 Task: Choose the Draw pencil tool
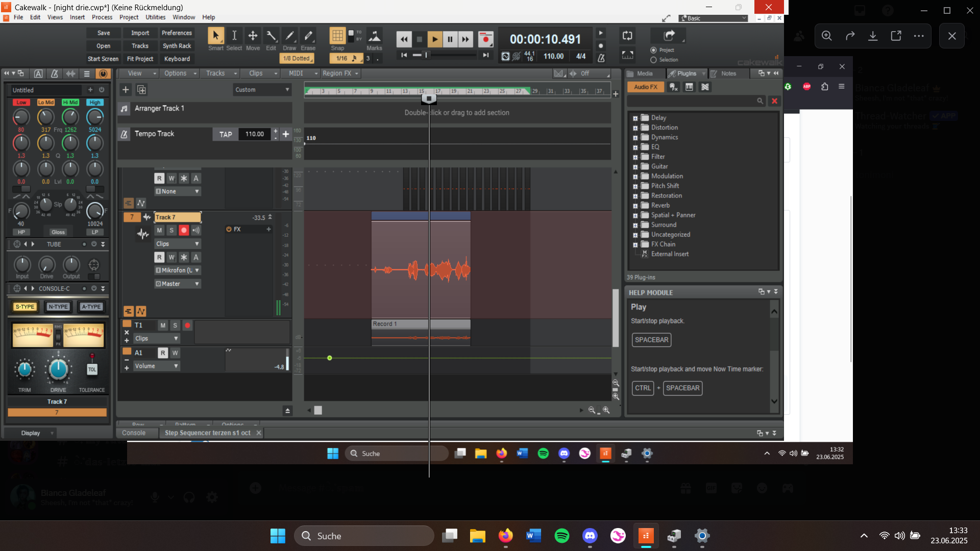[289, 36]
